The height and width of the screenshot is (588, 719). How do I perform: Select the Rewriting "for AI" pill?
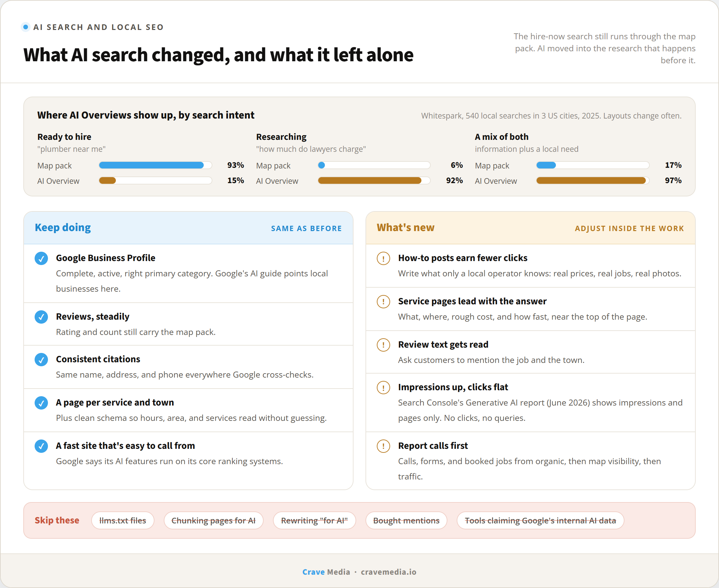point(314,521)
